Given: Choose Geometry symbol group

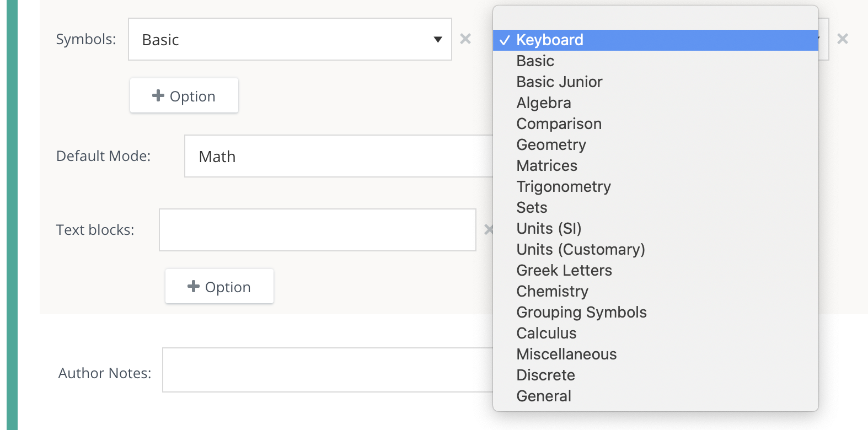Looking at the screenshot, I should tap(551, 145).
